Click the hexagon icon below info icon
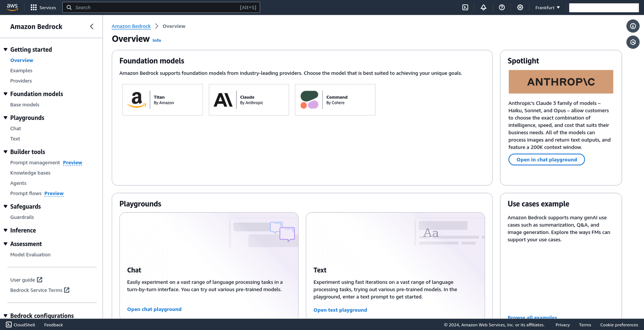Screen dimensions: 644x330 pos(633,42)
